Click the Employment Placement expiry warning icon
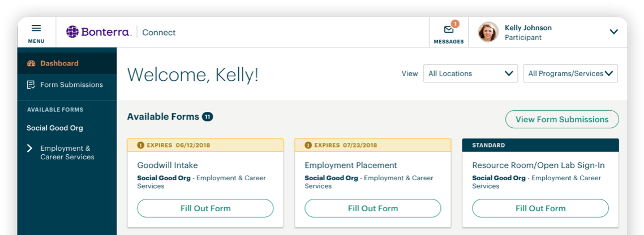 pyautogui.click(x=308, y=145)
